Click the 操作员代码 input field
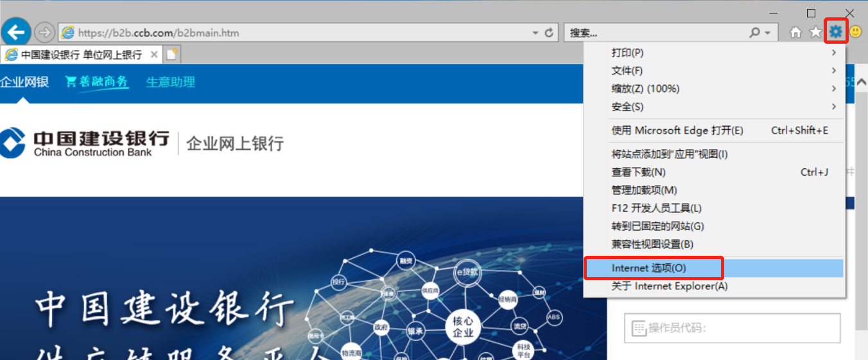This screenshot has height=360, width=868. coord(732,328)
